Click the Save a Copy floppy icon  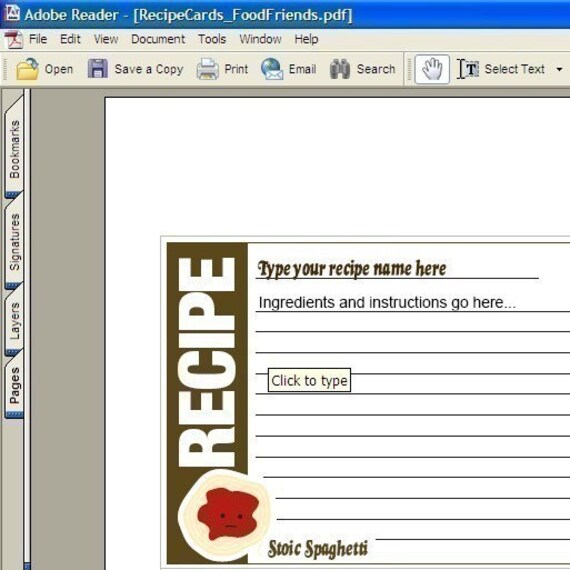point(98,69)
